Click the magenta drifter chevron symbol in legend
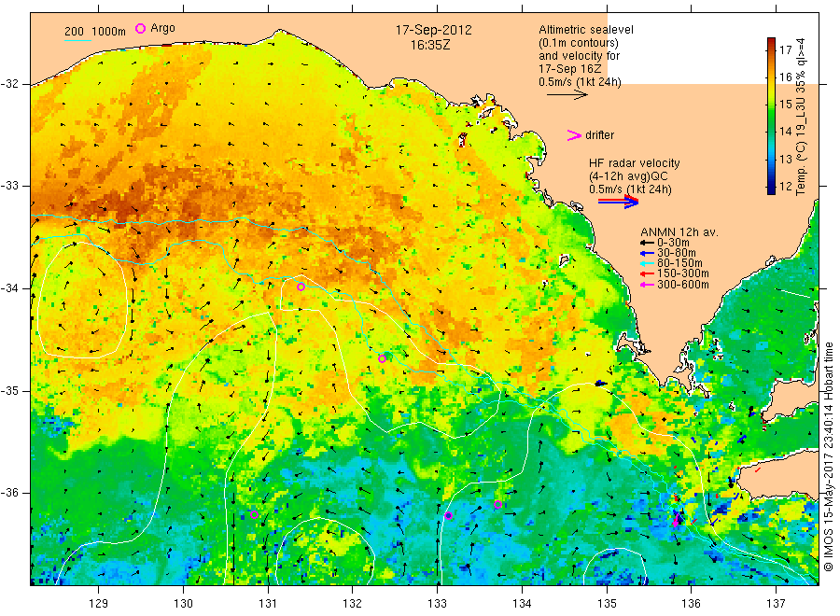 (x=574, y=135)
